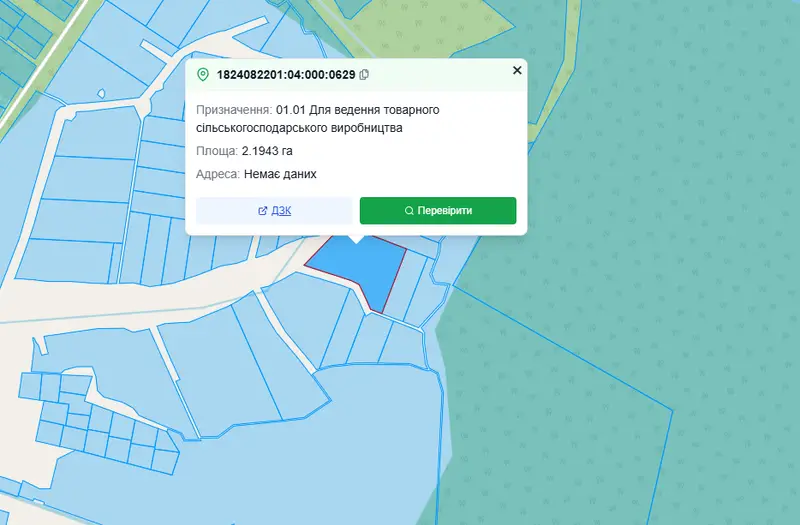Click the Призначення purpose description text
The height and width of the screenshot is (525, 800).
coord(318,119)
